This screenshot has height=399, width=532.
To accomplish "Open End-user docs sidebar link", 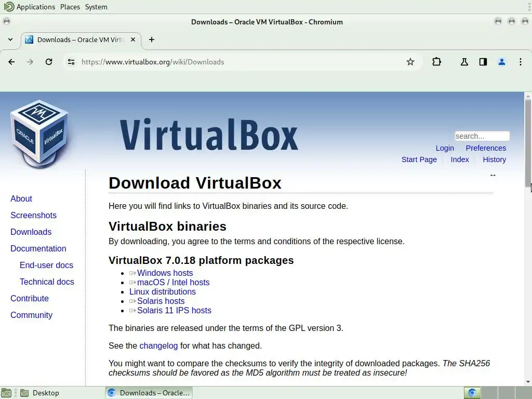I will click(x=46, y=265).
